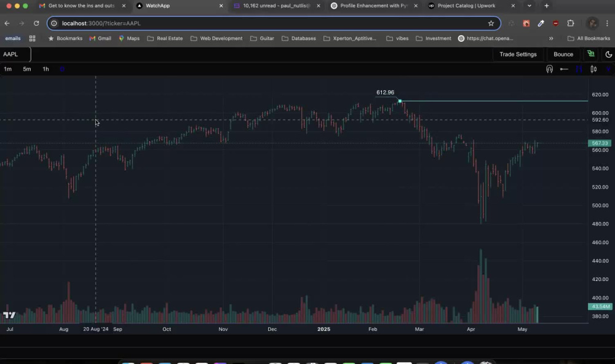Open the Gmail bookmark
Screen dimensions: 615x364
[x=100, y=39]
